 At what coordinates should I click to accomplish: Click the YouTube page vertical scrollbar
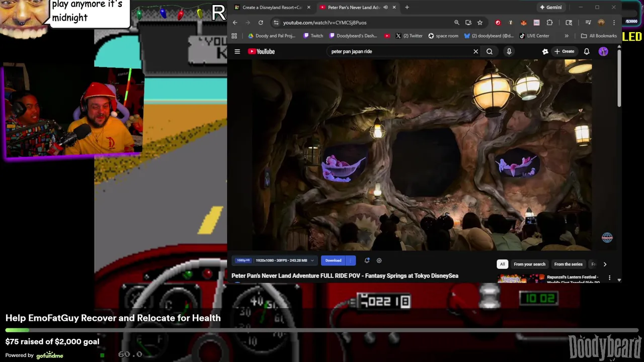click(x=619, y=78)
